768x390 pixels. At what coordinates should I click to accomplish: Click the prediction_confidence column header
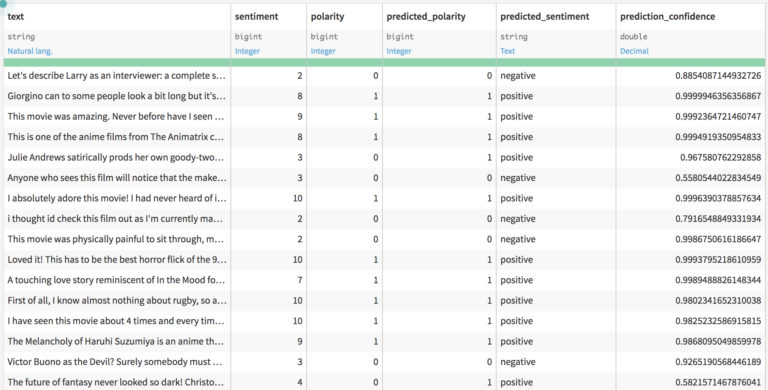667,16
